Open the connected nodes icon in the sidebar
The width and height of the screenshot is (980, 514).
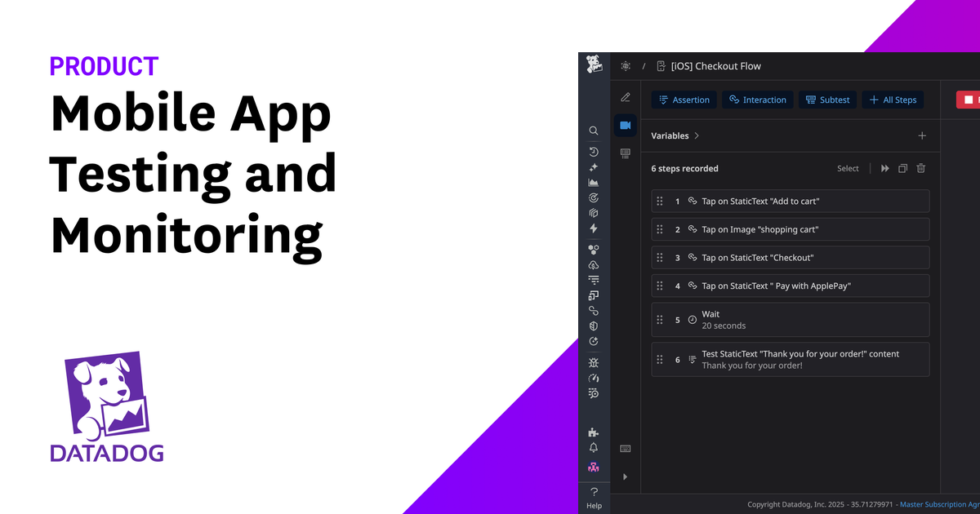point(594,250)
